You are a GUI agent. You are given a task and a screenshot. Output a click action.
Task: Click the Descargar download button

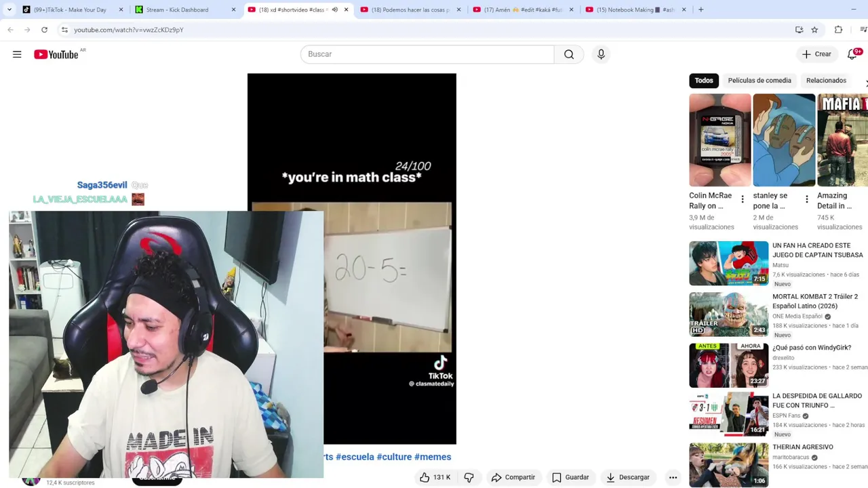pyautogui.click(x=628, y=477)
